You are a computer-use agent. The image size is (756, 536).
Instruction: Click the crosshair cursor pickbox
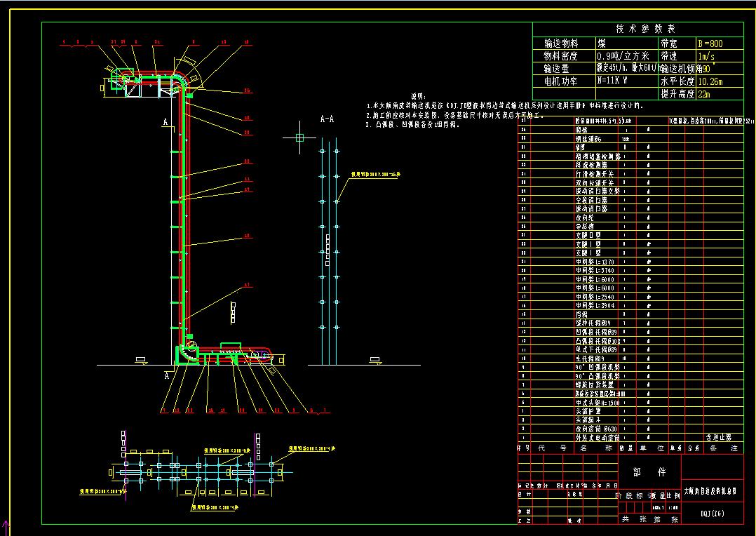pyautogui.click(x=300, y=138)
